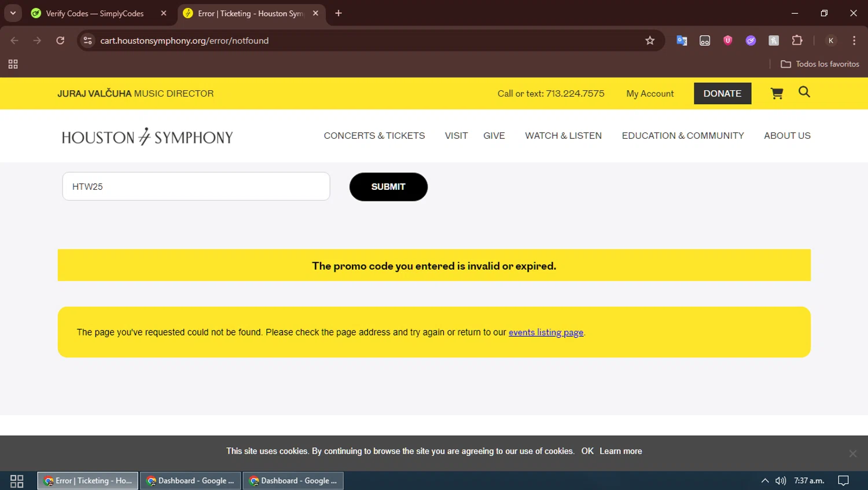Open Chrome profile K avatar
Viewport: 868px width, 490px height.
click(831, 40)
